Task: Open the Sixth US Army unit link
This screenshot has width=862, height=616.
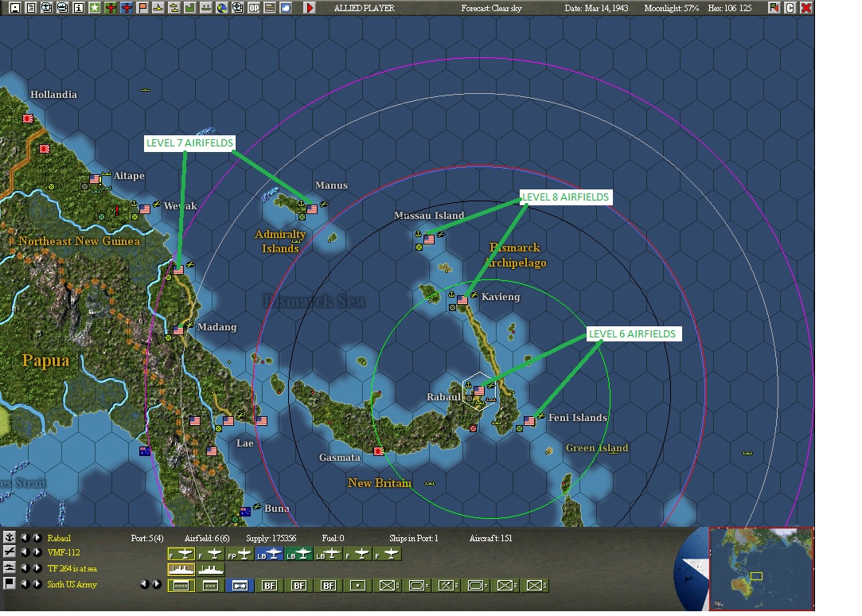Action: click(x=72, y=584)
